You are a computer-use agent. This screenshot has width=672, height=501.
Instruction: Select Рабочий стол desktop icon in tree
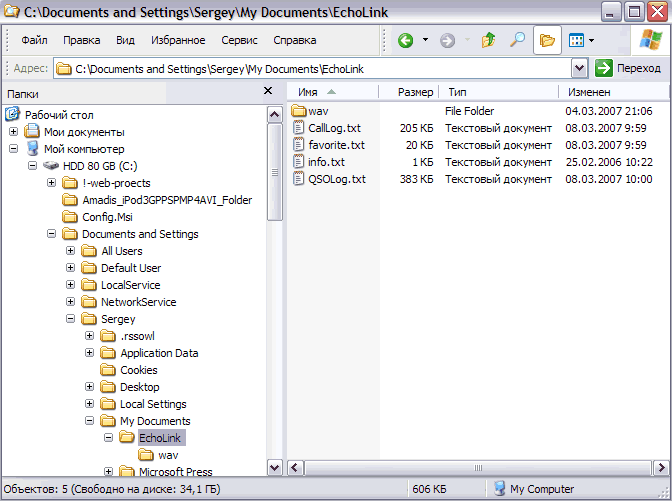click(12, 114)
